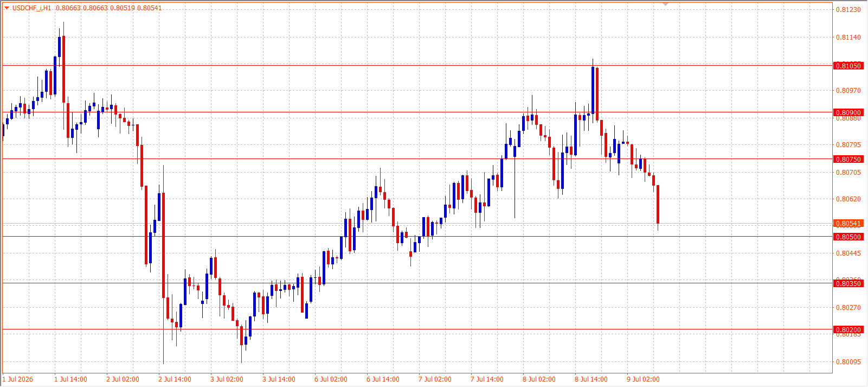Click the 0.80970 value on price axis
Screen dimensions: 868x387
(848, 91)
